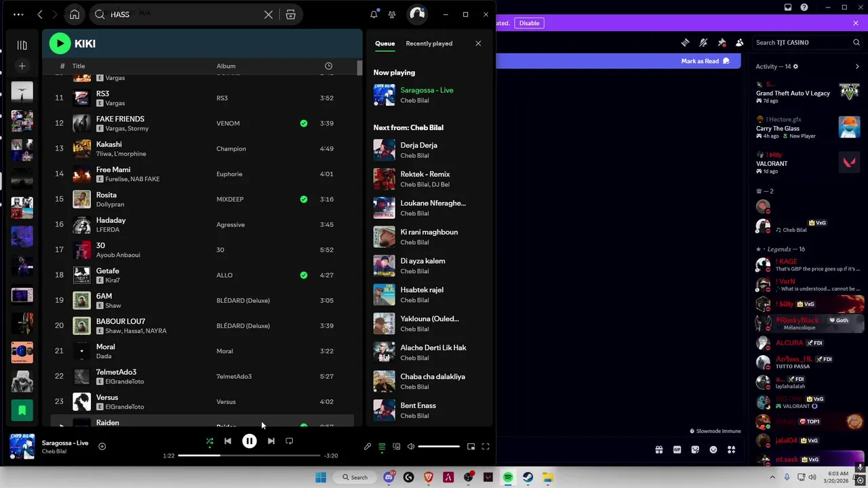
Task: Open the Browse icon next to search
Action: click(x=290, y=14)
